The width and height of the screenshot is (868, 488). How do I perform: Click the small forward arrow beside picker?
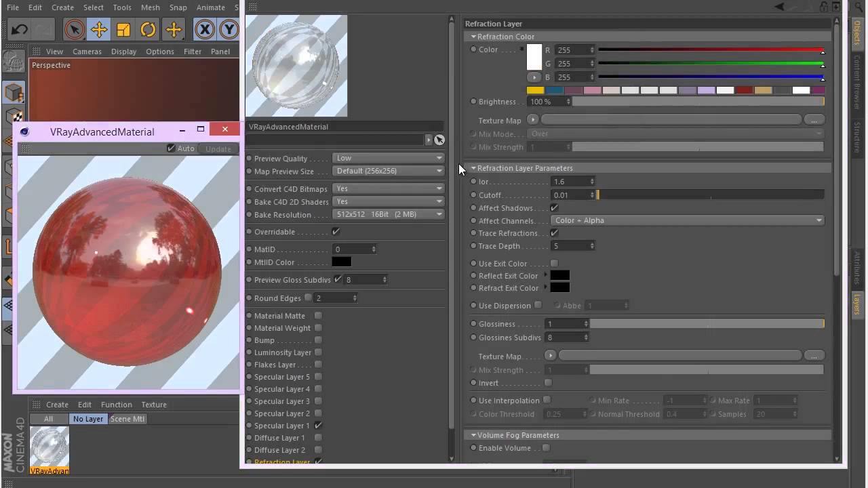coord(429,140)
